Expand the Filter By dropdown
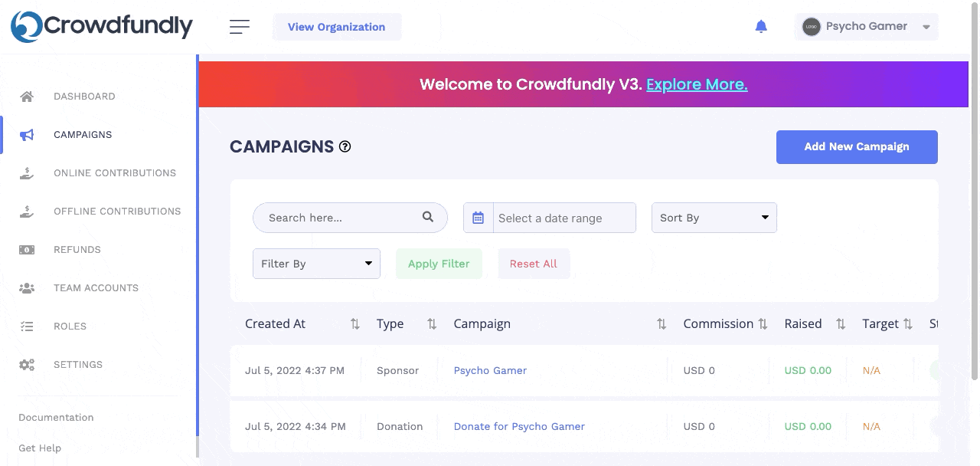The image size is (980, 466). [x=316, y=264]
